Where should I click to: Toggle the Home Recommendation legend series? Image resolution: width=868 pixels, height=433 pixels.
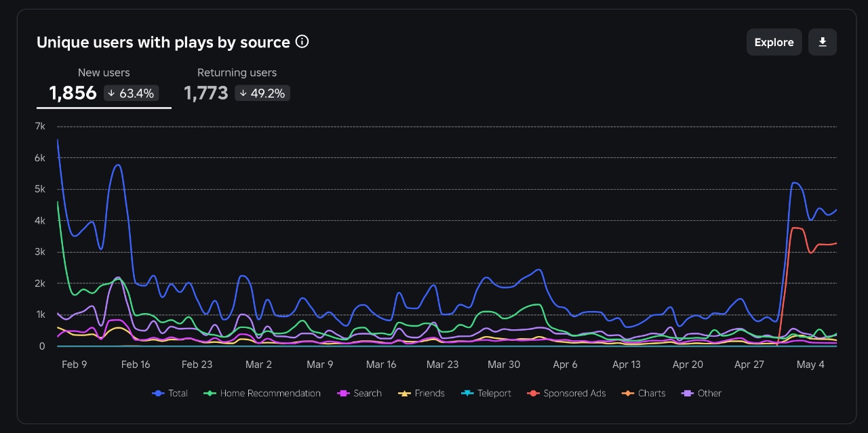[x=263, y=393]
